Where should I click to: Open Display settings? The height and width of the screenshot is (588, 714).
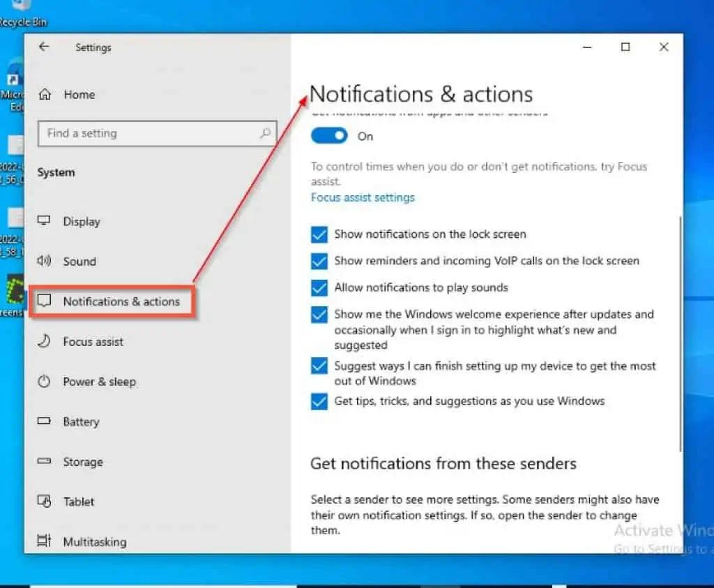pyautogui.click(x=82, y=221)
